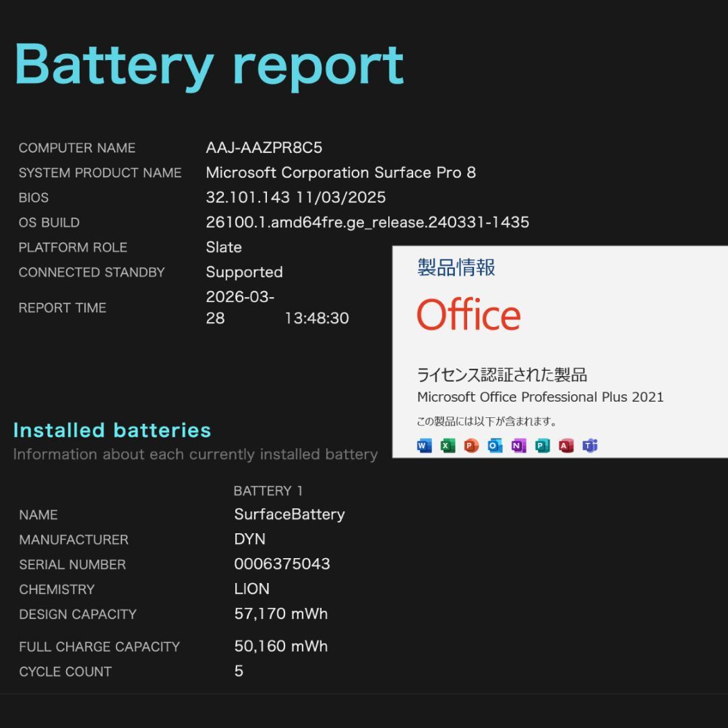728x728 pixels.
Task: Click the DESIGN CAPACITY label
Action: pyautogui.click(x=78, y=614)
